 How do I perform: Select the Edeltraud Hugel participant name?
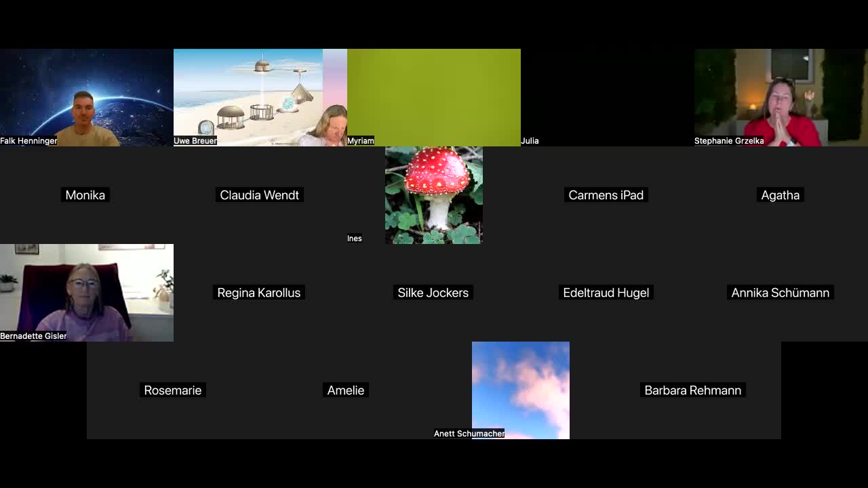[606, 293]
